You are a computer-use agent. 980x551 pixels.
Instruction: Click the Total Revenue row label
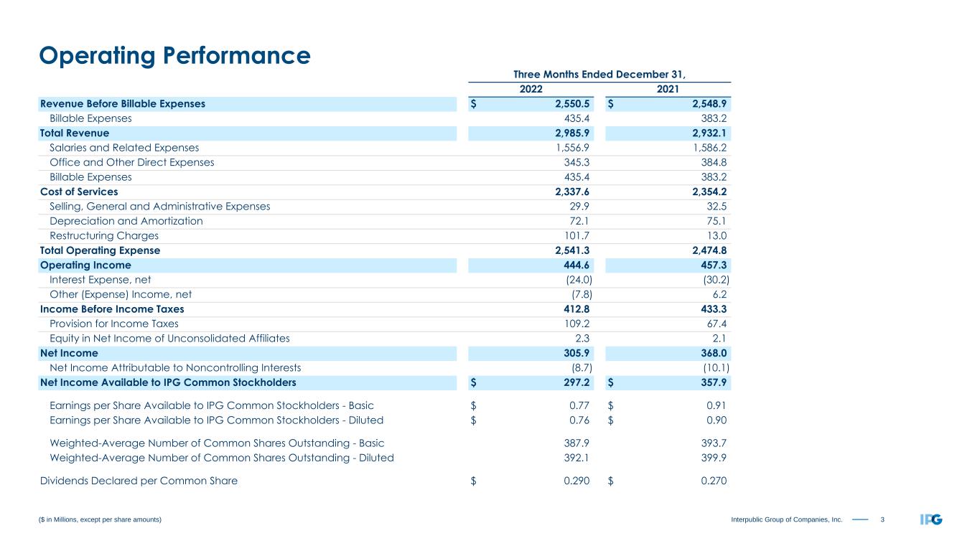click(x=75, y=133)
